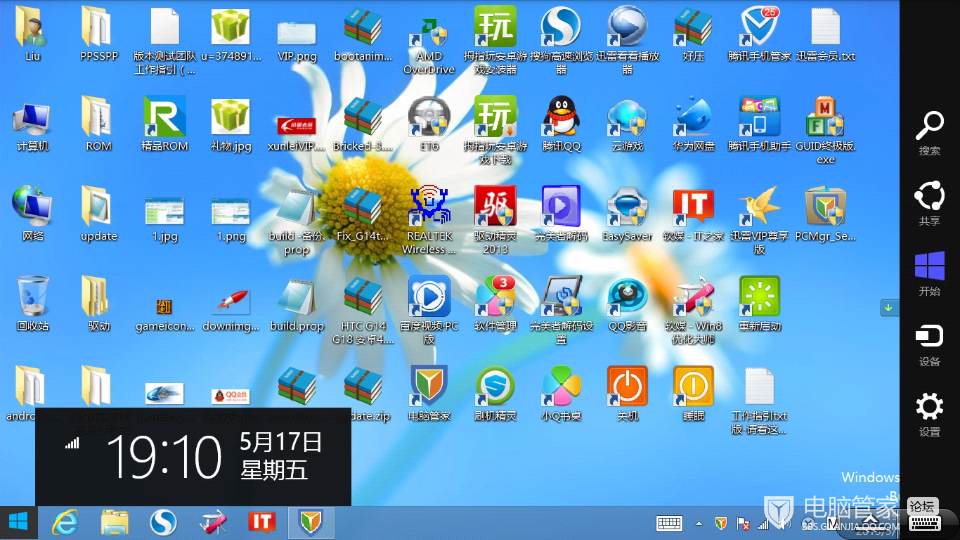Click the Windows Start button on taskbar
960x540 pixels.
pyautogui.click(x=18, y=522)
